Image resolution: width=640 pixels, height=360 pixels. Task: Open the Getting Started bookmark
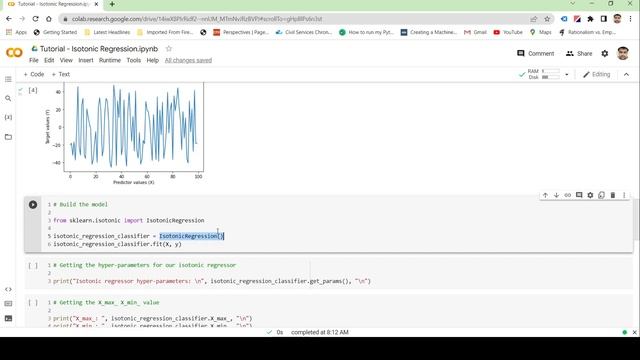coord(55,32)
